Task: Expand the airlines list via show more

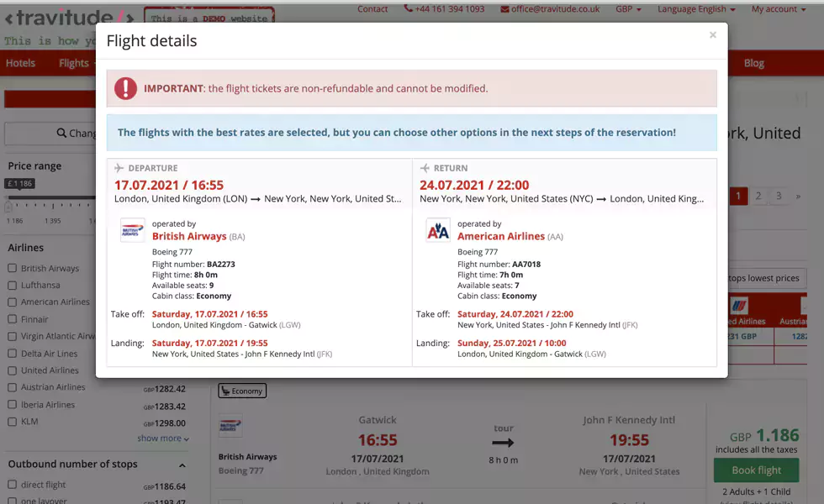Action: tap(158, 438)
